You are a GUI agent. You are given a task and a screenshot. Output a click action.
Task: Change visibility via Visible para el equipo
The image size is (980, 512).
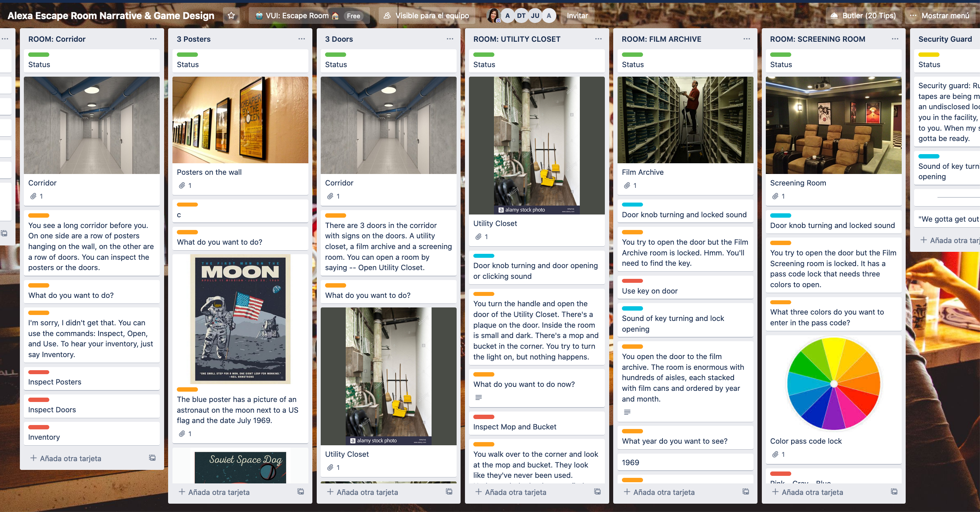[x=427, y=15]
